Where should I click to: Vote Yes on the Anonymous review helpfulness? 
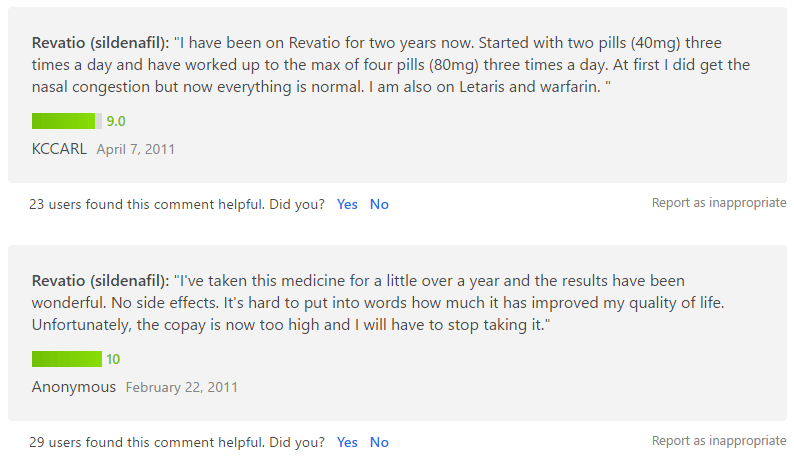pos(347,442)
